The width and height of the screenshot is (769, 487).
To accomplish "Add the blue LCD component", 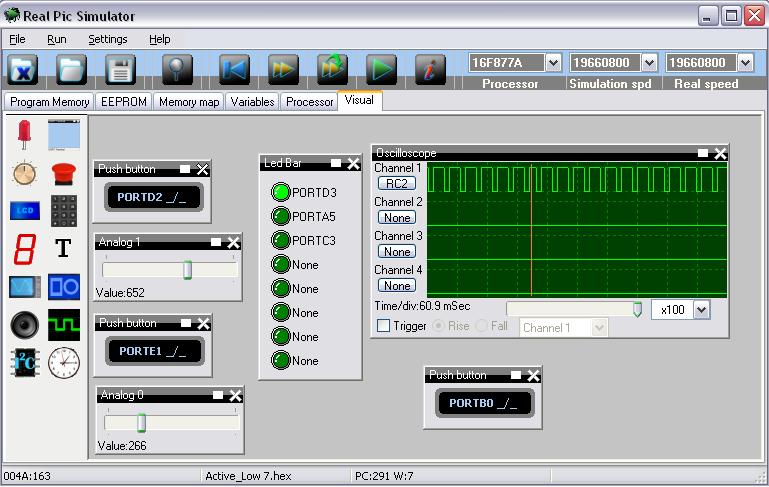I will 25,211.
